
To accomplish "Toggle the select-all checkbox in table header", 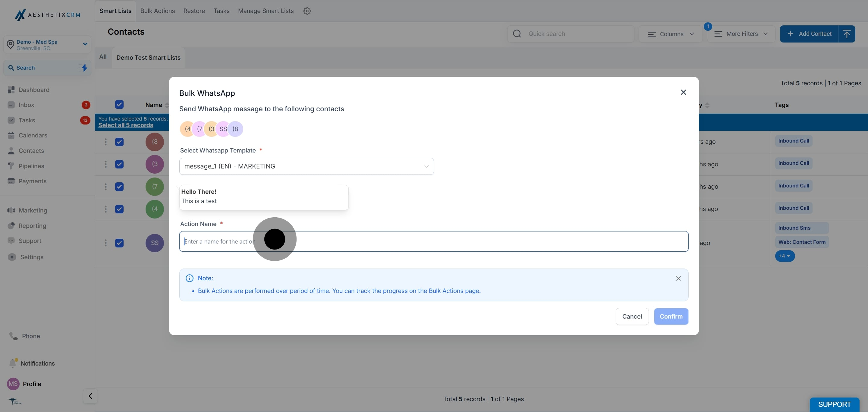I will (x=119, y=105).
